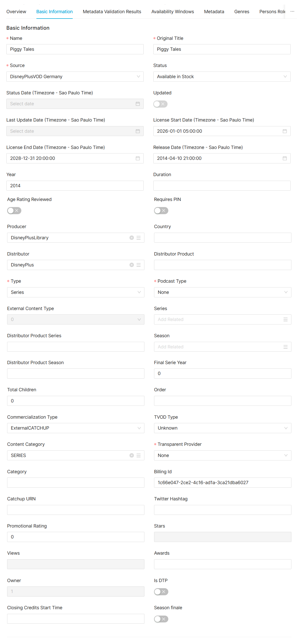Image resolution: width=297 pixels, height=644 pixels.
Task: Open License Start Date calendar icon
Action: (285, 131)
